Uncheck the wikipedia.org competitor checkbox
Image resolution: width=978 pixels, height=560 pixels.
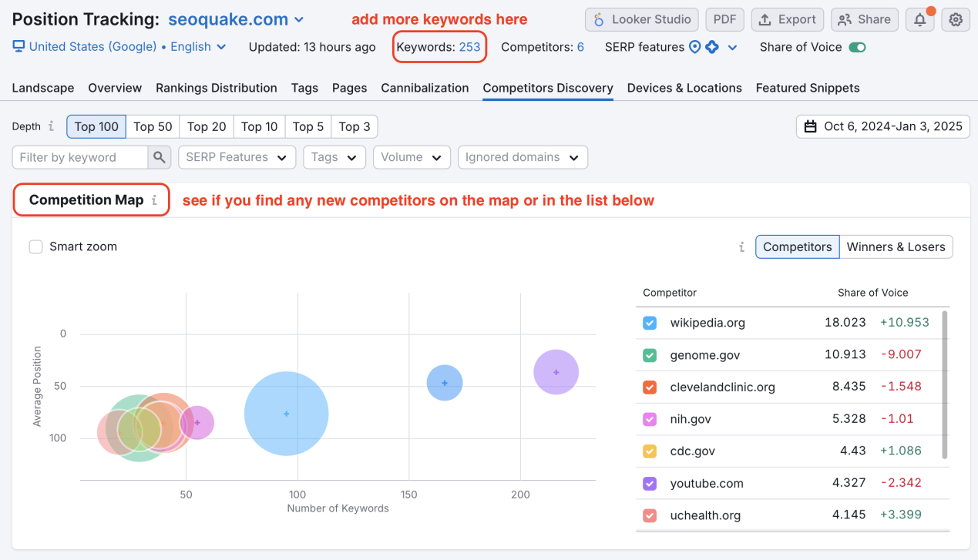[x=650, y=323]
